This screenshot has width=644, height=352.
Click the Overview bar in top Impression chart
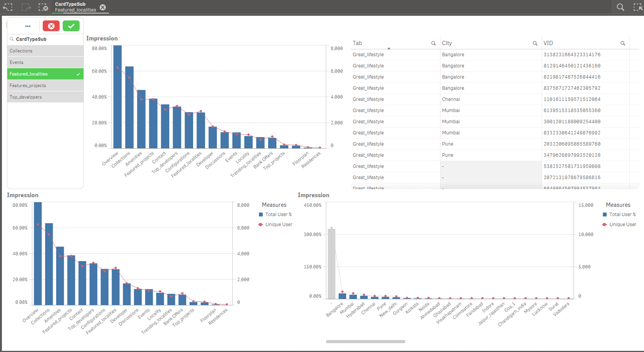(x=117, y=97)
